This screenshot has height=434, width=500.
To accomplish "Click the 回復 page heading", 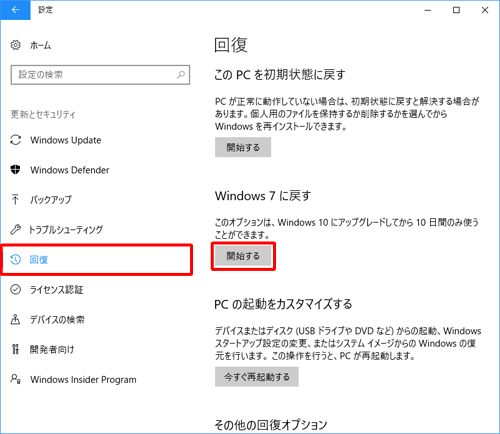I will coord(231,45).
